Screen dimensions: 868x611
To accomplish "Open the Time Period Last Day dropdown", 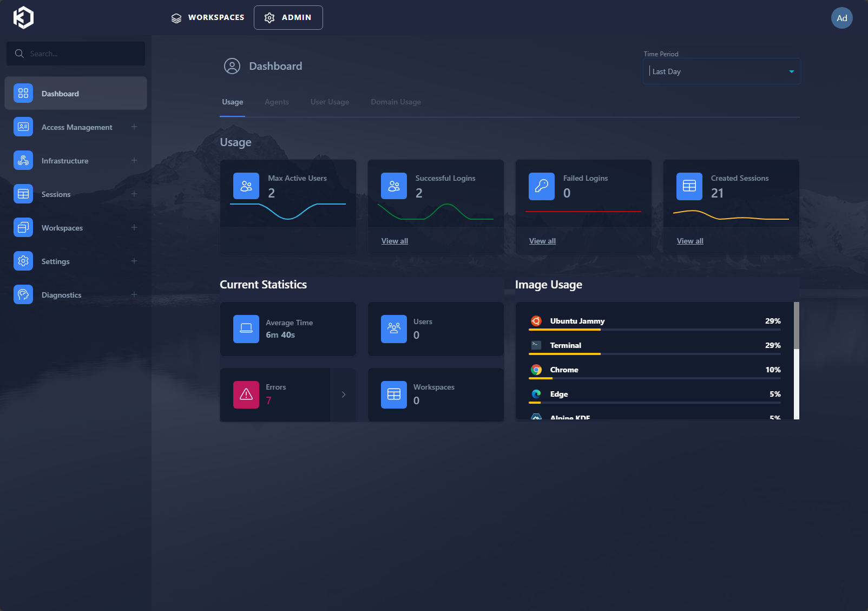I will click(721, 71).
